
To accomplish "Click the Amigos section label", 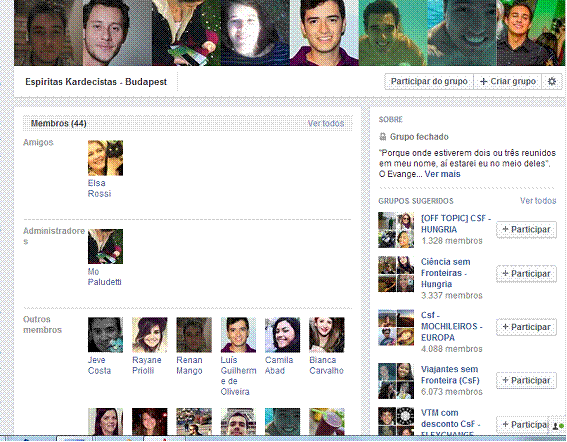I will [38, 143].
